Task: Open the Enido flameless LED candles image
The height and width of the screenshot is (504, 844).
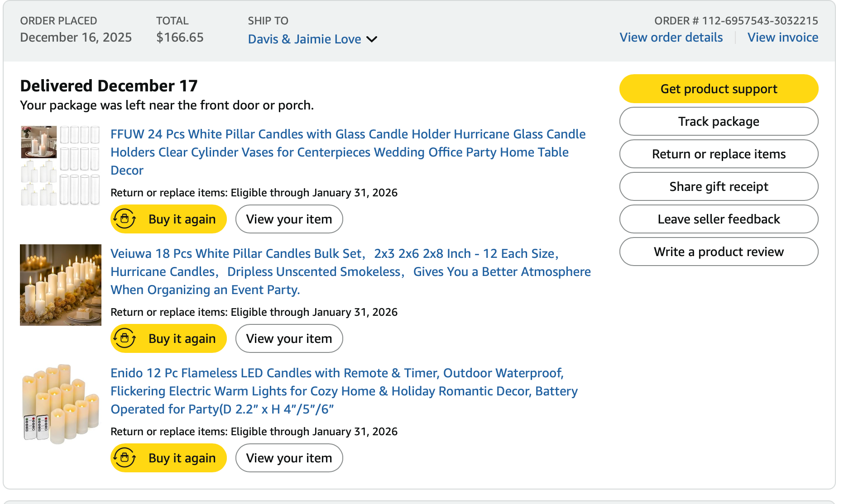Action: pyautogui.click(x=61, y=404)
